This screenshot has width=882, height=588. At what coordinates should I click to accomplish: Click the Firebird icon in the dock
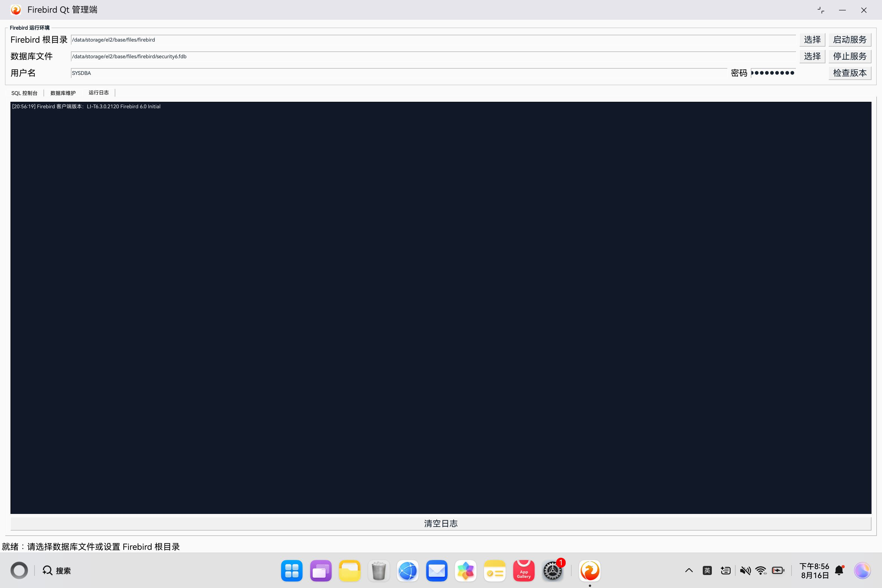tap(589, 571)
